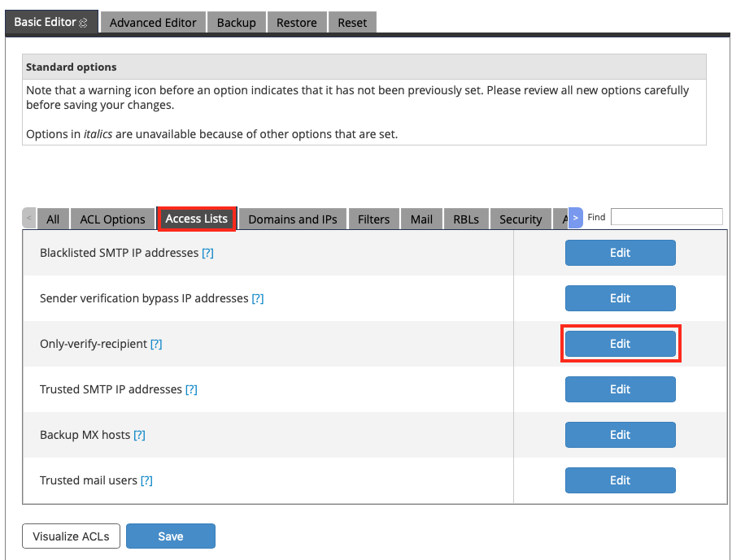Open the Backup MX hosts help icon
Screen dimensions: 732x560
coord(139,435)
